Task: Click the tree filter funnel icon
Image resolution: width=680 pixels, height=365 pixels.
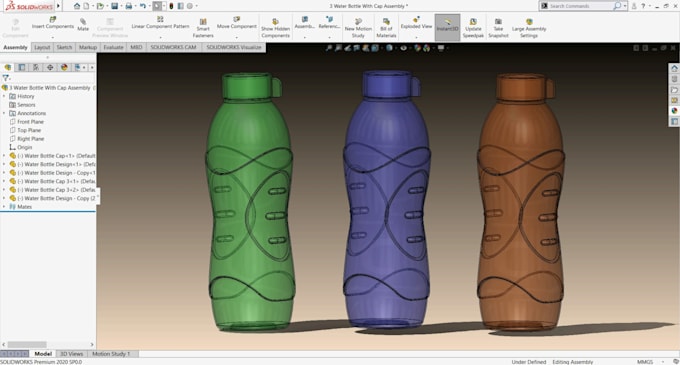Action: pyautogui.click(x=6, y=78)
